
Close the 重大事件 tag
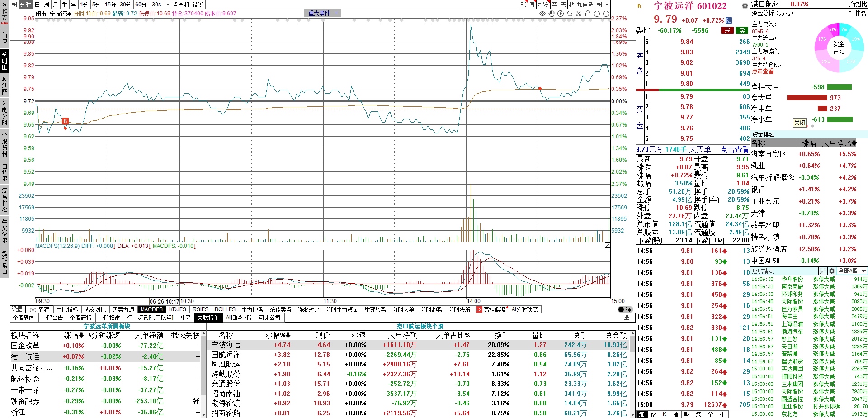336,13
